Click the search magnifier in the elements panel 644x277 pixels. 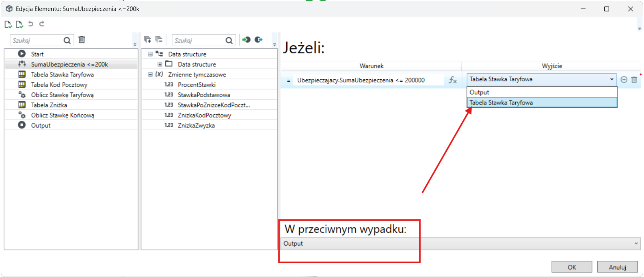coord(67,40)
